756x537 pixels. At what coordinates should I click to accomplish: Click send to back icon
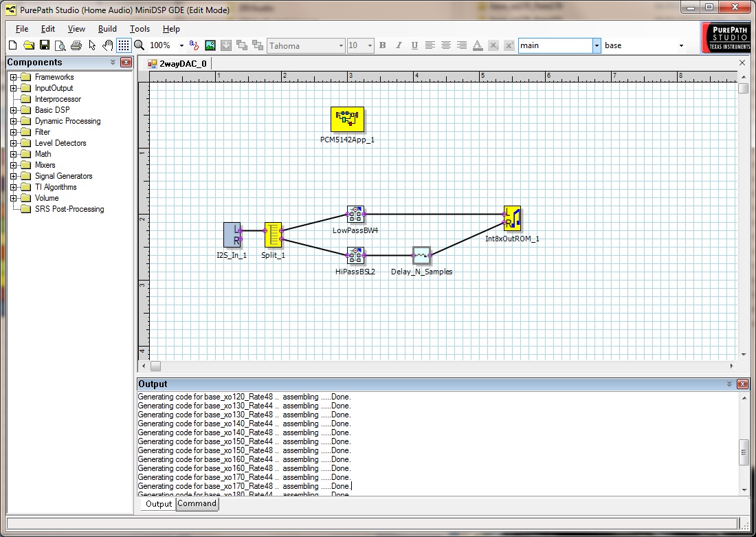258,45
